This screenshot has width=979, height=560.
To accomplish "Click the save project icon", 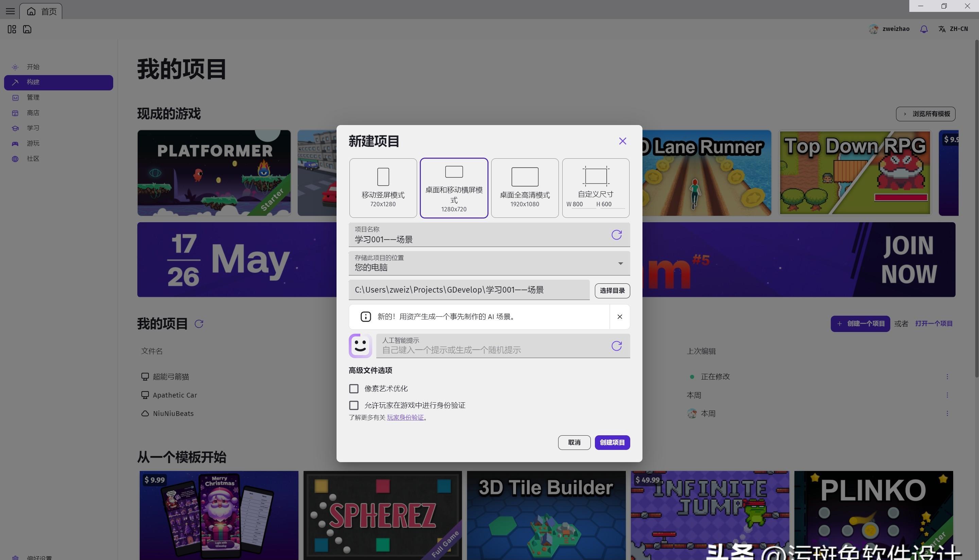I will [27, 29].
